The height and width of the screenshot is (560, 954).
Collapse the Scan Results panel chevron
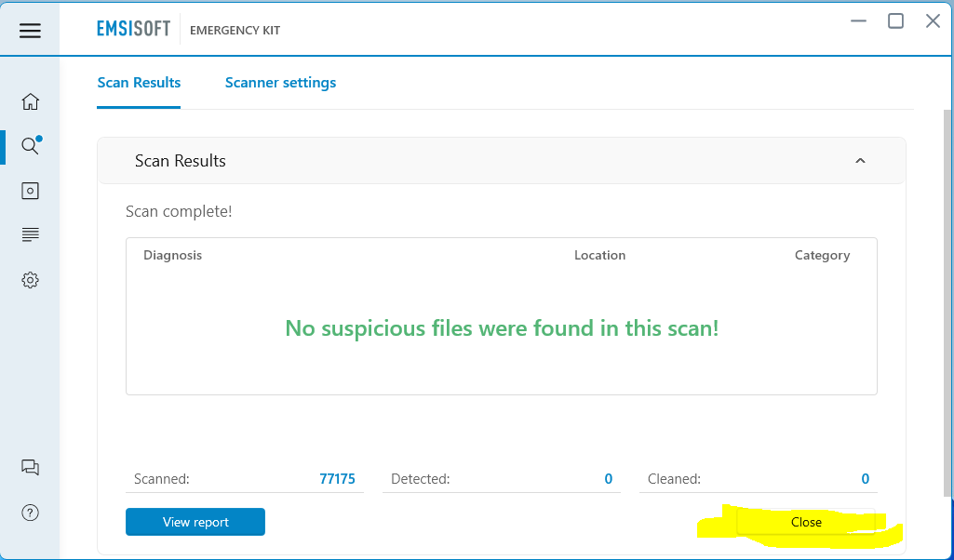860,161
